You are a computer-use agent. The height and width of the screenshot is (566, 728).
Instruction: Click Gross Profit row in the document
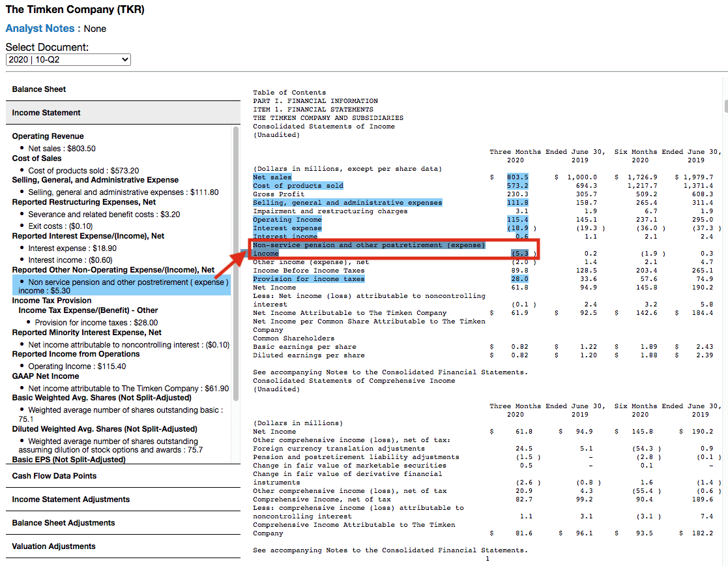click(278, 194)
